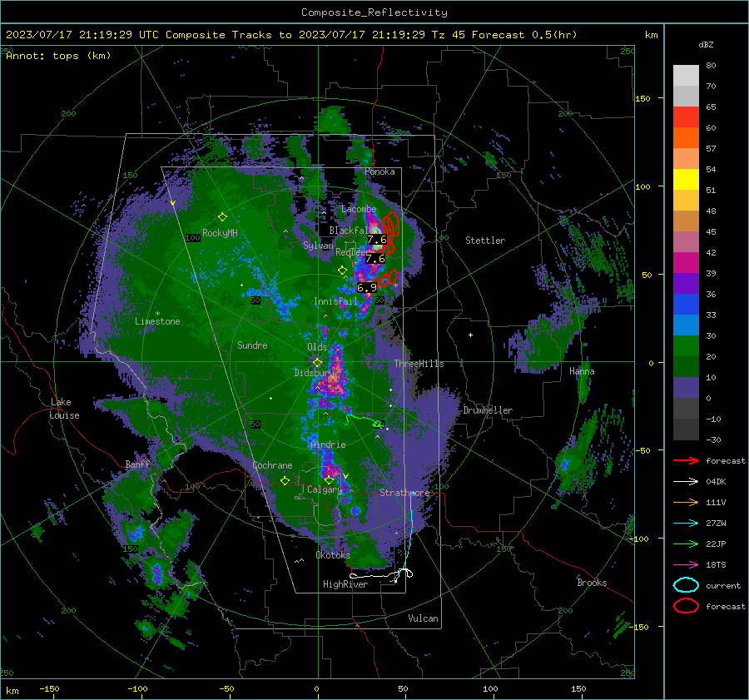The image size is (749, 700).
Task: Choose the bright green 20–30 dBZ swatch
Action: [686, 346]
